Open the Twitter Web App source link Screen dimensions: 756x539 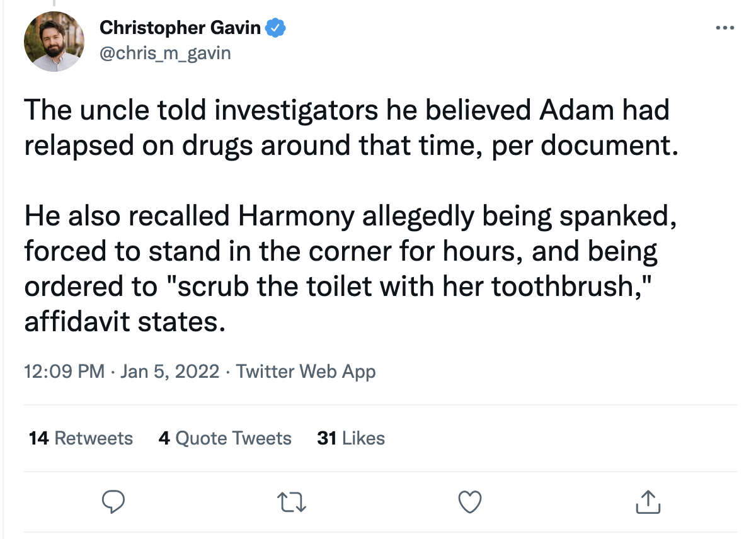pyautogui.click(x=306, y=371)
